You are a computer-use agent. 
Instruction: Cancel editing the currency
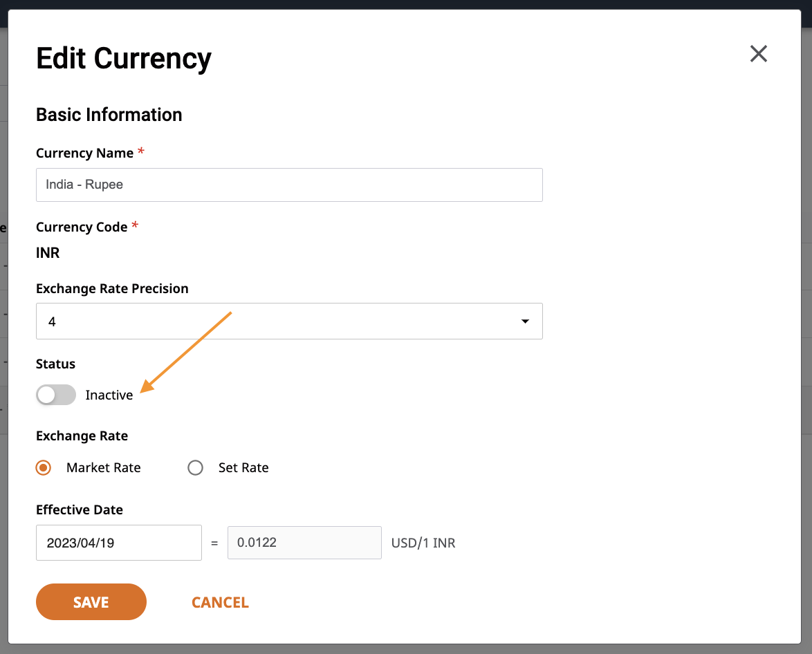(220, 602)
